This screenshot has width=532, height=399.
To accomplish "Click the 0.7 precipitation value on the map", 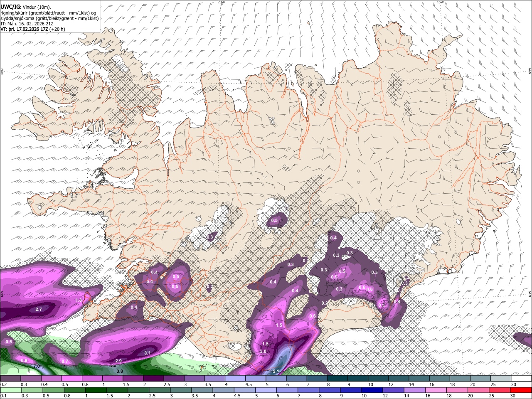I will point(64,361).
